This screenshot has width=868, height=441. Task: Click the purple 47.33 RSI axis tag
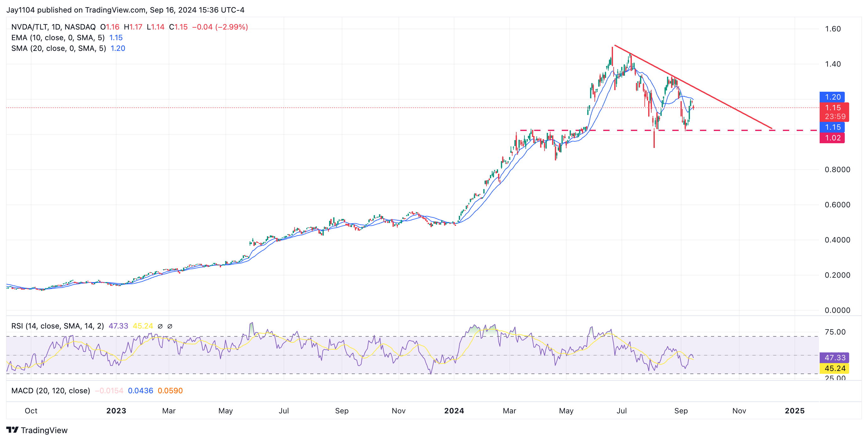834,358
